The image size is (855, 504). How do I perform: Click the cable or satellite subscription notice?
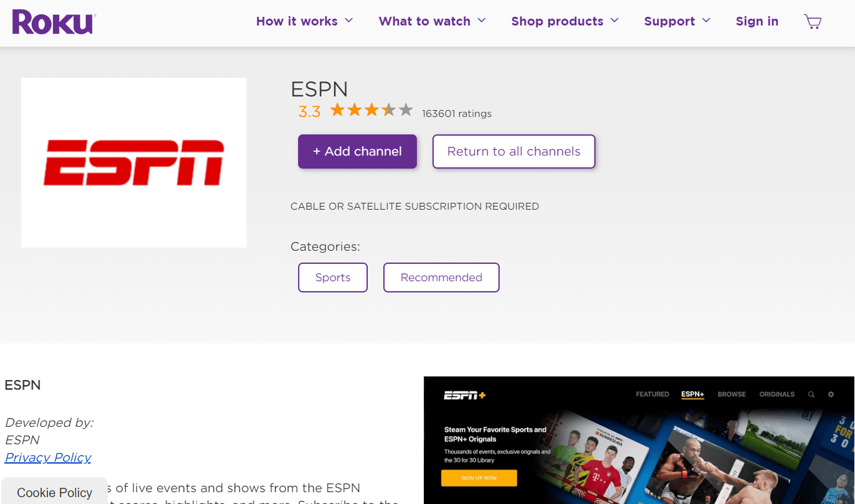pos(414,206)
